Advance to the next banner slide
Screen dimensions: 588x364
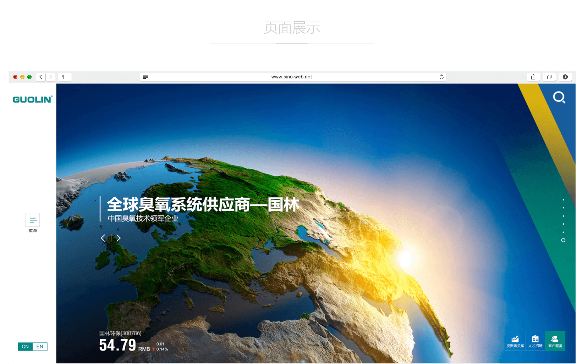119,238
